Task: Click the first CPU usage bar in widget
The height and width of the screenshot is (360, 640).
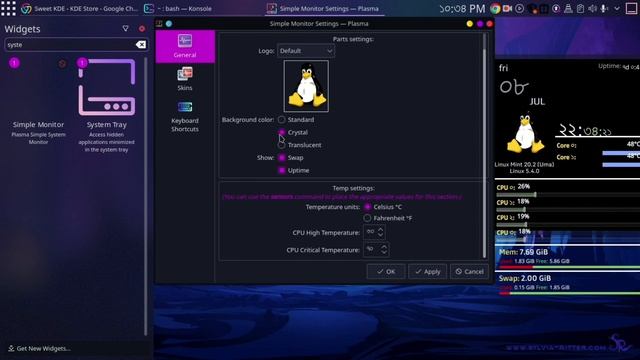Action: [x=567, y=195]
